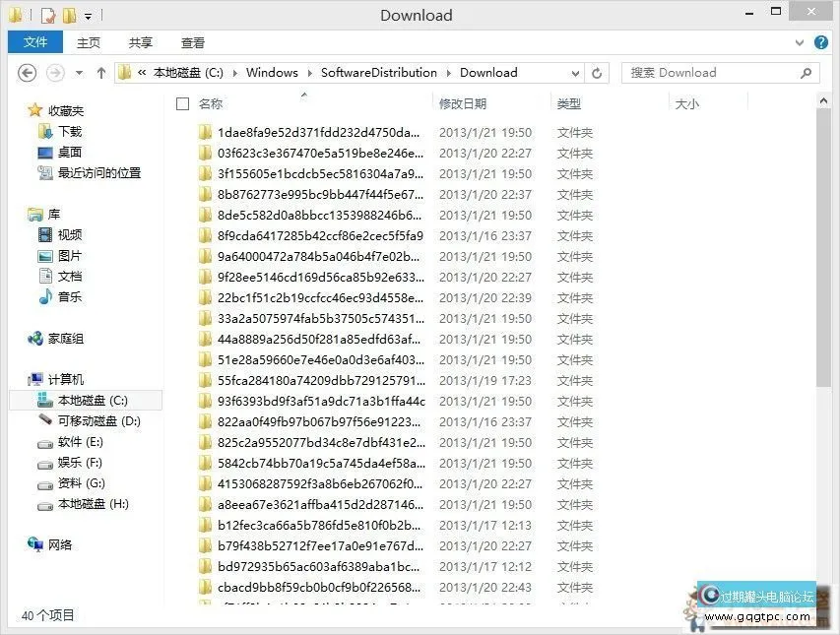Expand the ribbon using the chevron near Help
Viewport: 840px width, 635px height.
click(800, 42)
